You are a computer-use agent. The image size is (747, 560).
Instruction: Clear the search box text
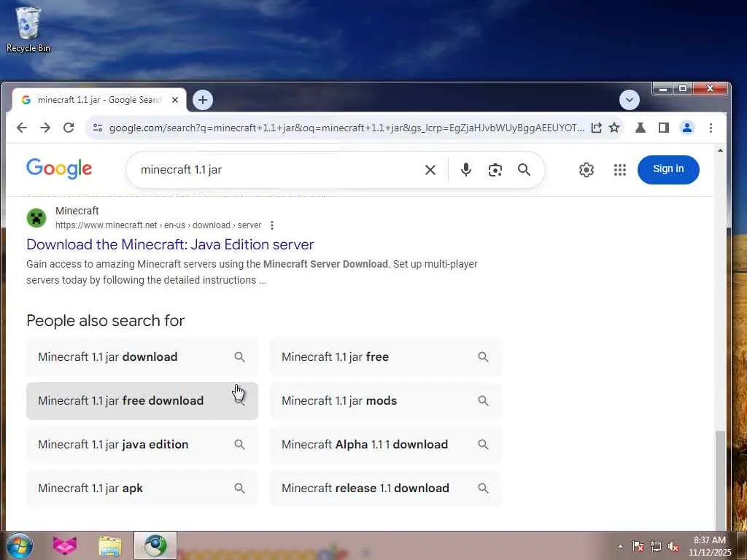pos(430,169)
